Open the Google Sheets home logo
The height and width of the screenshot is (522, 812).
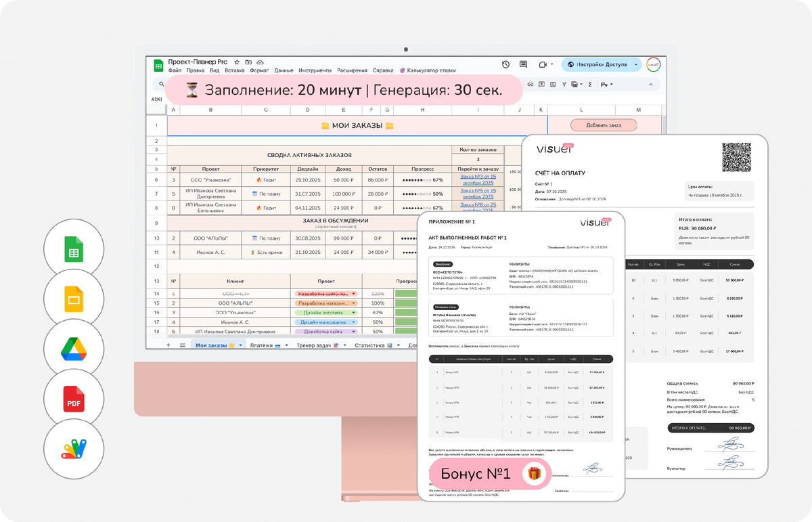pyautogui.click(x=158, y=65)
